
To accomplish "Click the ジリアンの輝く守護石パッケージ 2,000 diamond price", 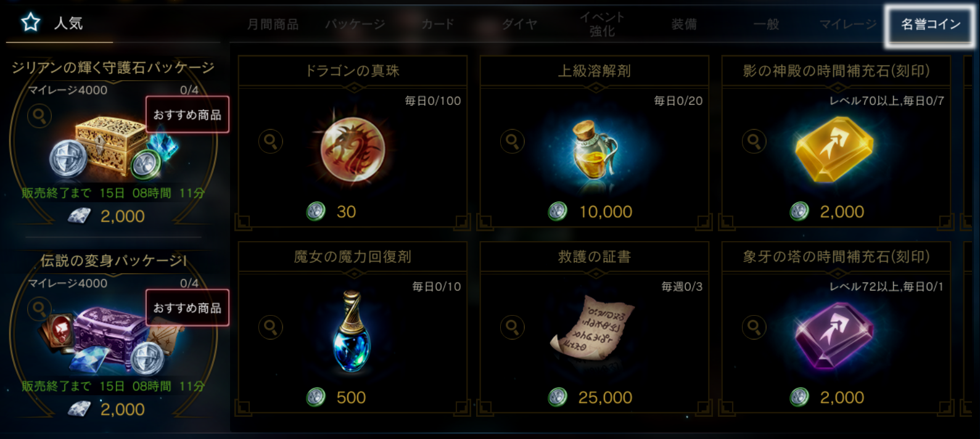I will [x=107, y=216].
